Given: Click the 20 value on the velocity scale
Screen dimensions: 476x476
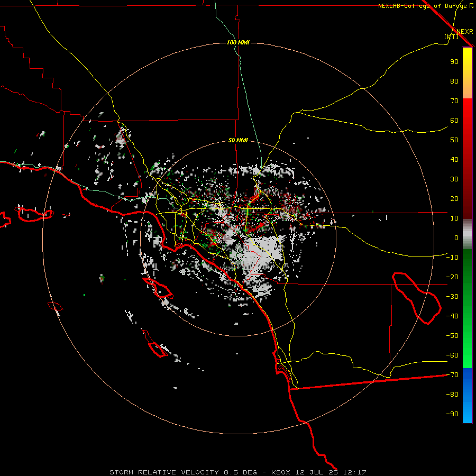Looking at the screenshot, I should 454,199.
